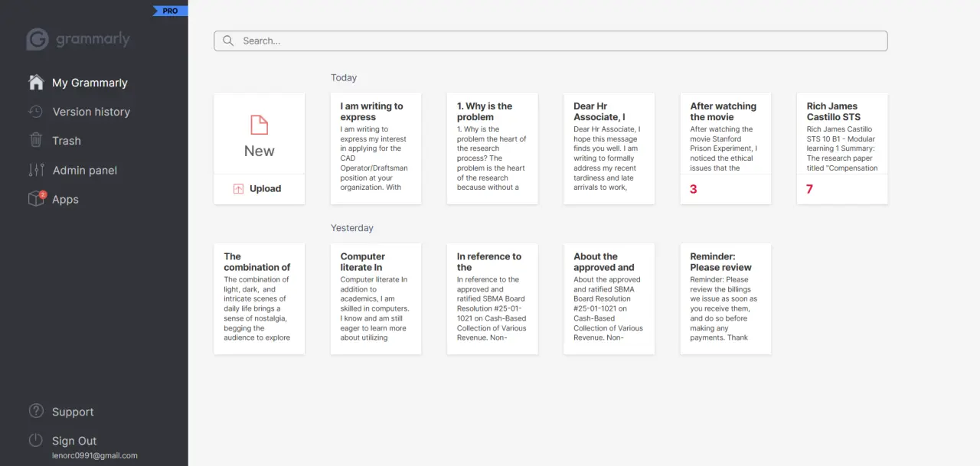The image size is (980, 466).
Task: Open the 'Reminder: Please review' document
Action: (x=725, y=299)
